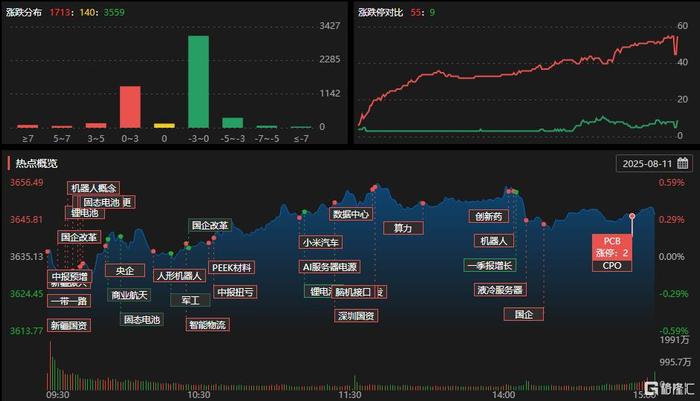Screen dimensions: 700x401
Task: Select the CPO label in tooltip
Action: [612, 265]
